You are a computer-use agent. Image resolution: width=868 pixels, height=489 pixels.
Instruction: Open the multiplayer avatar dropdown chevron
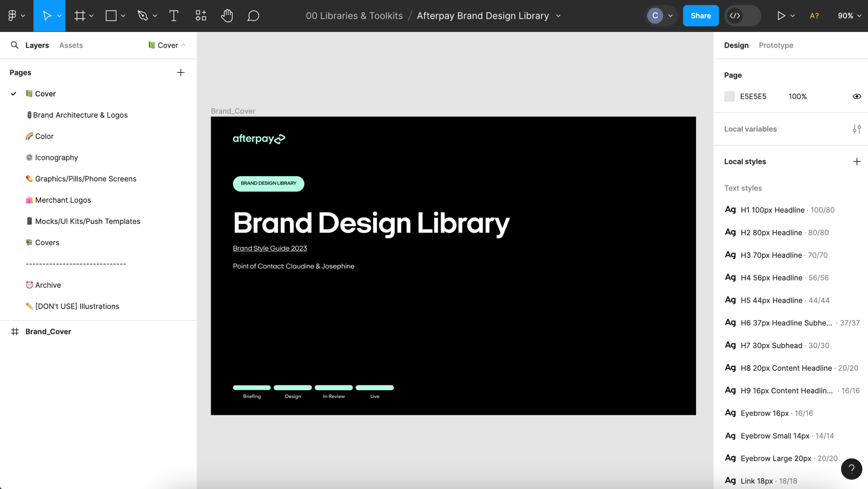670,16
